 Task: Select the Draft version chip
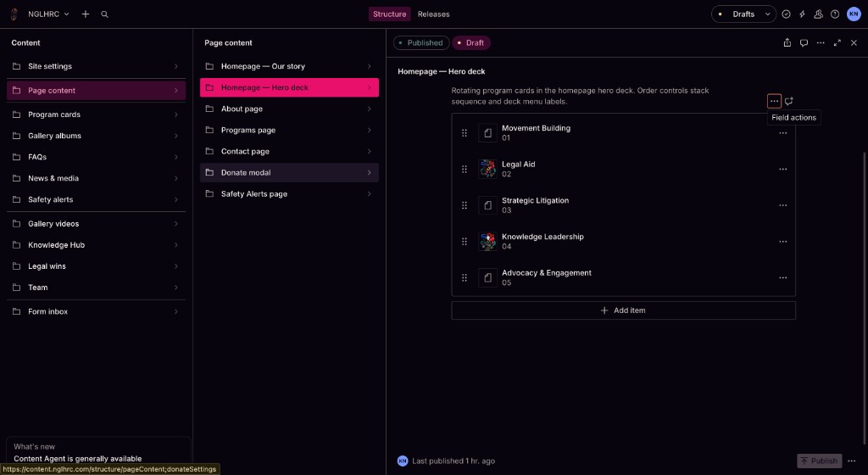pos(471,42)
